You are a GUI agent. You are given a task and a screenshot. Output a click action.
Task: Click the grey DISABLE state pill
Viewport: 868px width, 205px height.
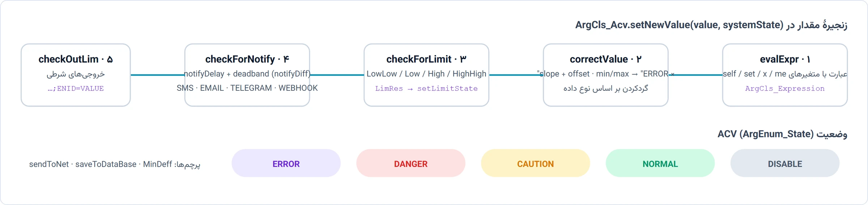pos(785,163)
